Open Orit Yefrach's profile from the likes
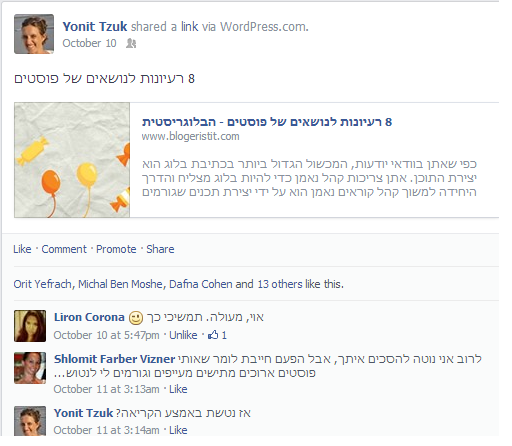Image resolution: width=512 pixels, height=446 pixels. pos(43,284)
